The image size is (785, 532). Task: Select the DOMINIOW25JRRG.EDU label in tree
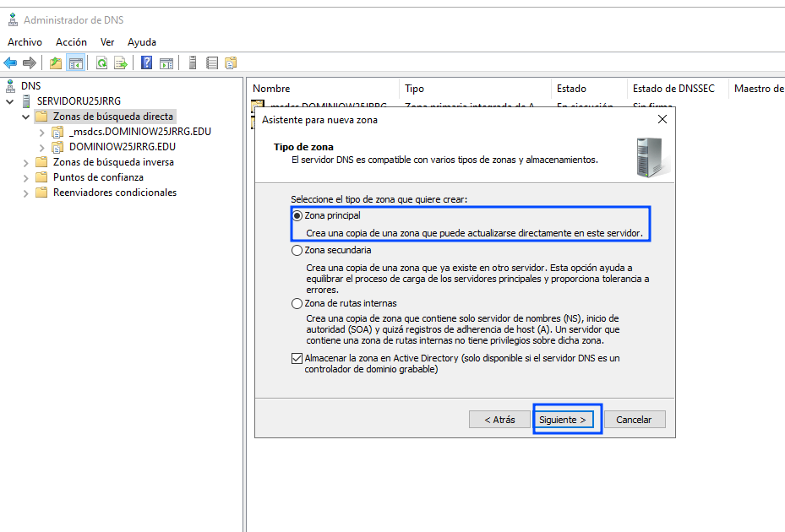(123, 147)
